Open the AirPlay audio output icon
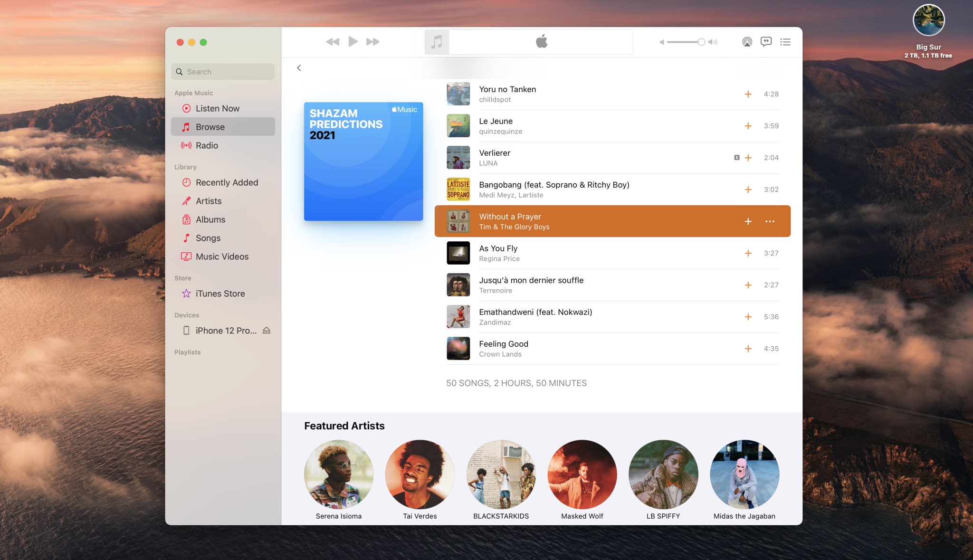 [x=747, y=42]
